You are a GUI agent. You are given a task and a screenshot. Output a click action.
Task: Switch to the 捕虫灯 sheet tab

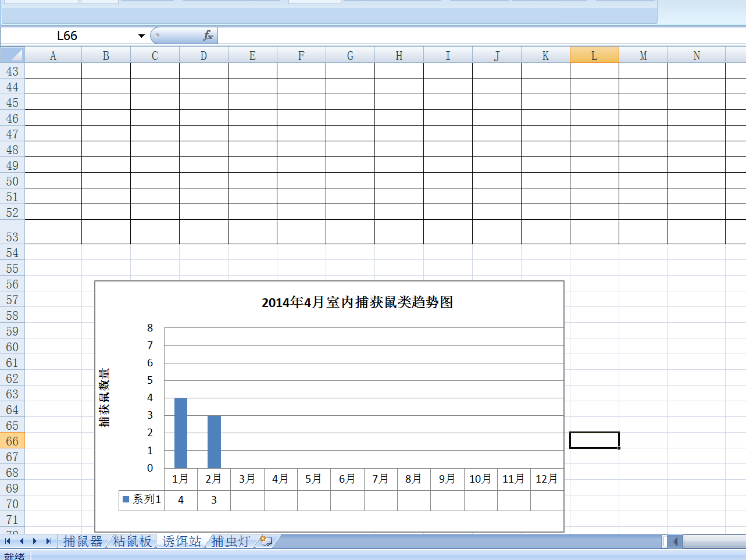point(231,541)
